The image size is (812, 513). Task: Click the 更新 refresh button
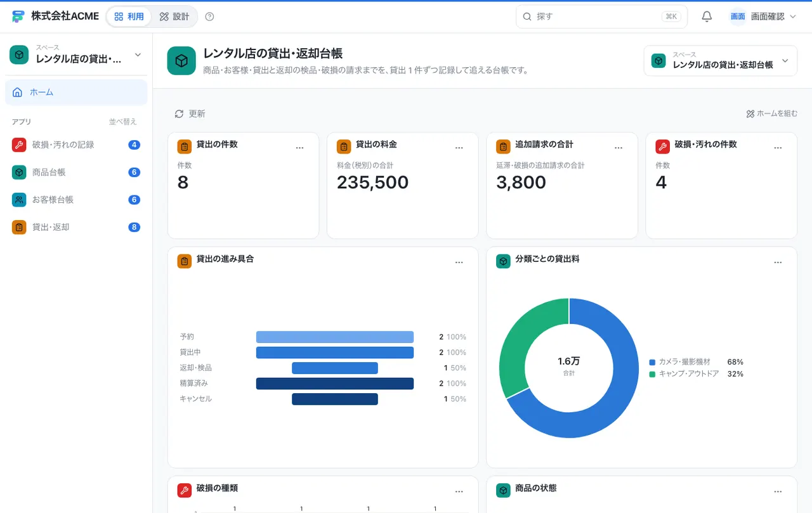point(190,114)
